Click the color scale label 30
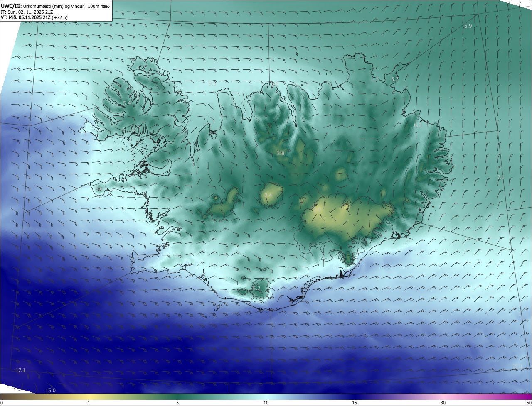The image size is (532, 406). click(443, 403)
